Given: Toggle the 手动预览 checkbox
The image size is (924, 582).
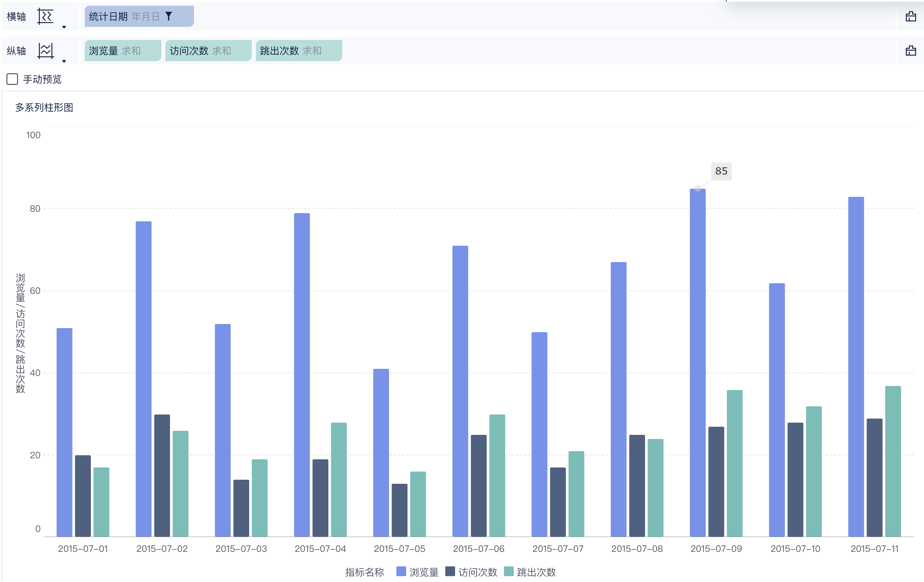Looking at the screenshot, I should pos(12,79).
